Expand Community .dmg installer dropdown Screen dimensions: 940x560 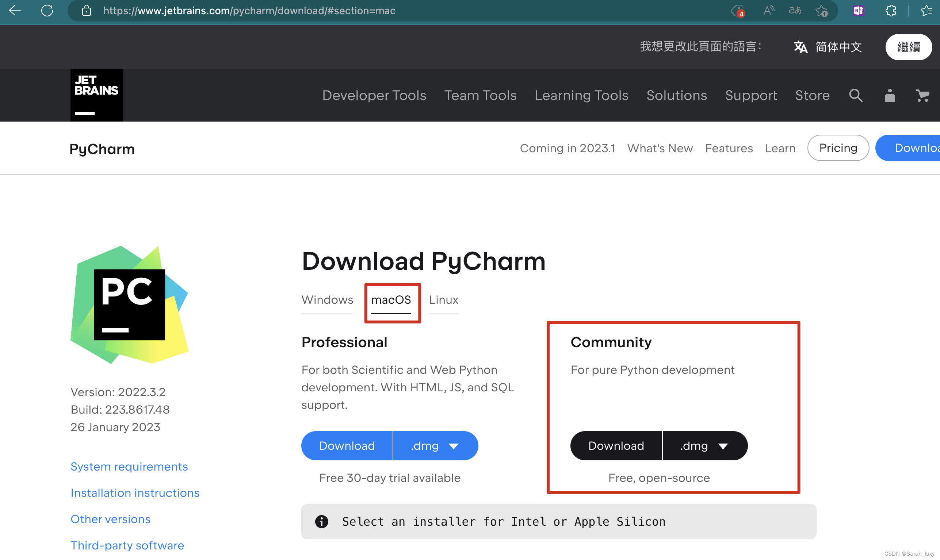(705, 446)
